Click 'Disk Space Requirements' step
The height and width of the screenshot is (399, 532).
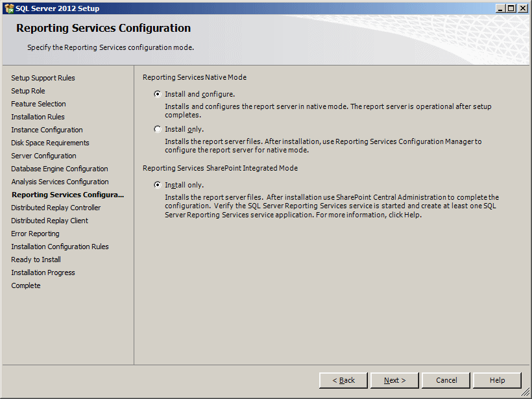(50, 143)
